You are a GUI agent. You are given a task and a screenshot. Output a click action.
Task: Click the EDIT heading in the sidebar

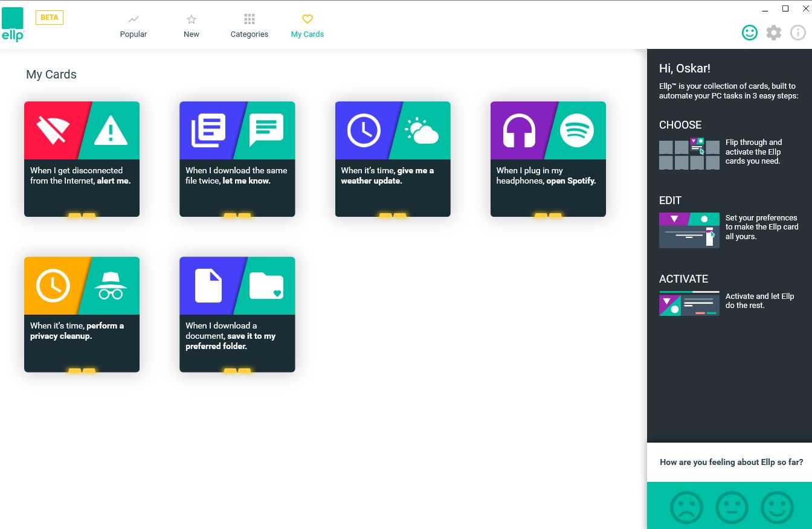point(670,200)
